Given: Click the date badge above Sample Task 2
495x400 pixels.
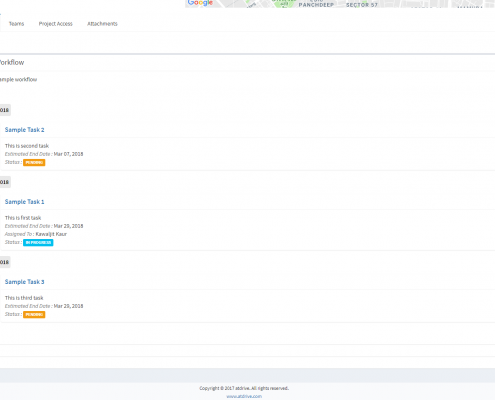Looking at the screenshot, I should tap(5, 110).
